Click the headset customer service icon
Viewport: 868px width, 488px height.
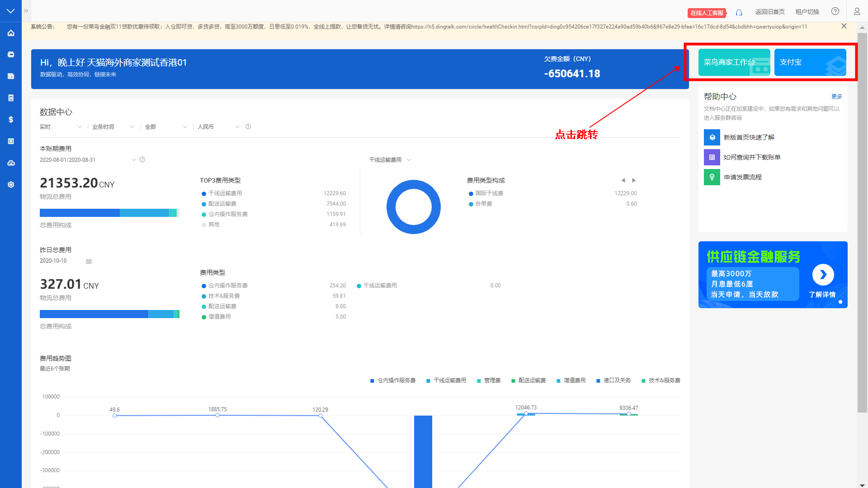point(739,12)
